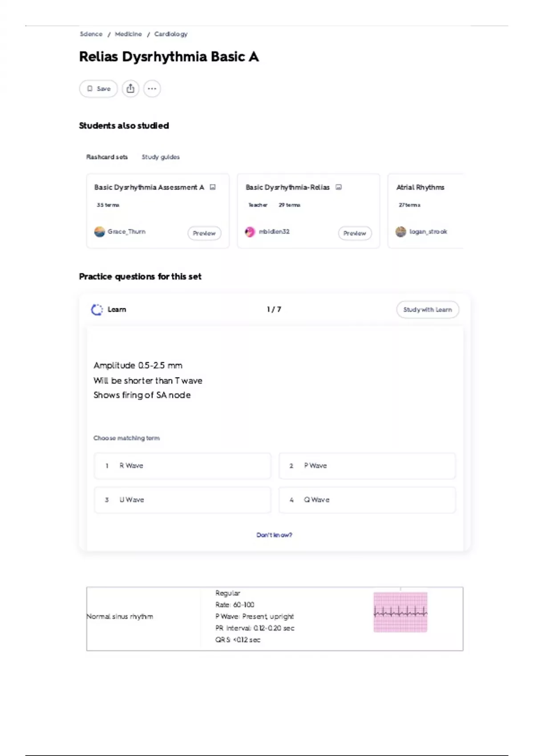The image size is (534, 756).
Task: Switch to the Flashcard sets tab
Action: [107, 157]
